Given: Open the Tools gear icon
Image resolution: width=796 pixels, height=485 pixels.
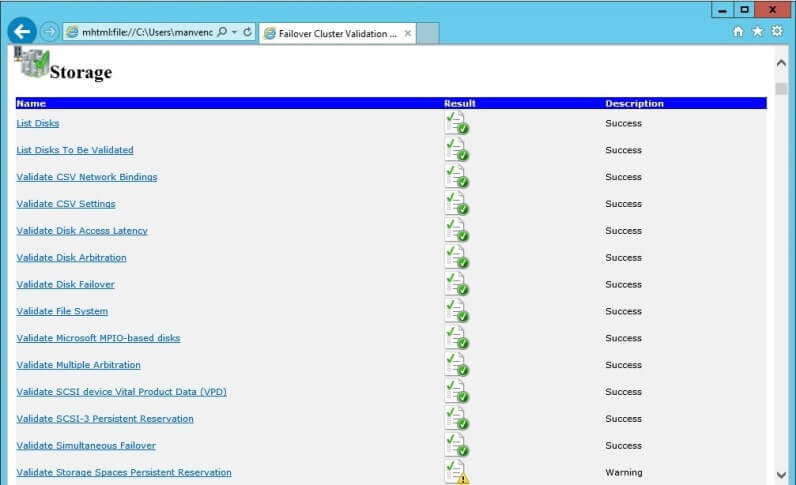Looking at the screenshot, I should pyautogui.click(x=776, y=32).
